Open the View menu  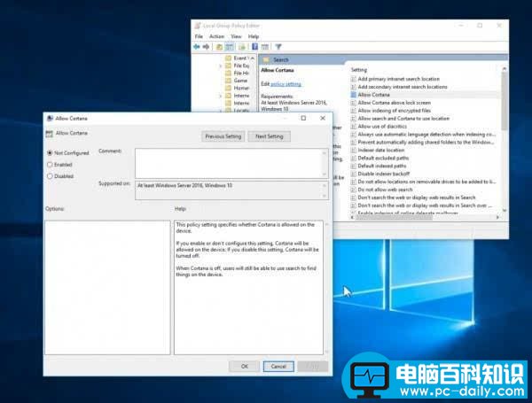(236, 36)
